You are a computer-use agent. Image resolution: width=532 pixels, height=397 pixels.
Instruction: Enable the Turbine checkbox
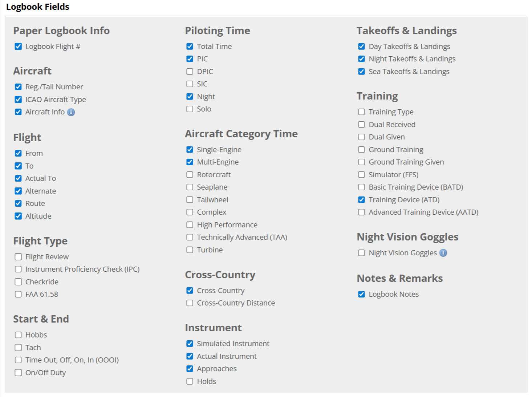[189, 250]
